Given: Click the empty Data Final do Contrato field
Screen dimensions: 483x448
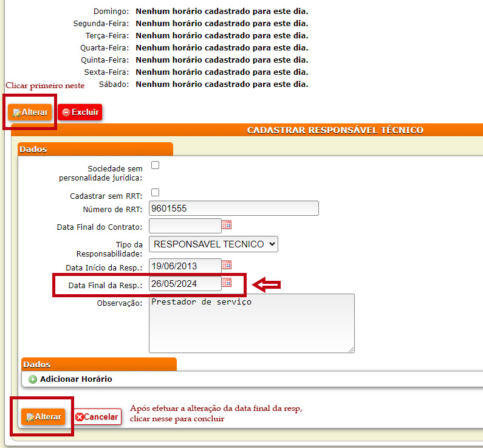Looking at the screenshot, I should (x=185, y=226).
